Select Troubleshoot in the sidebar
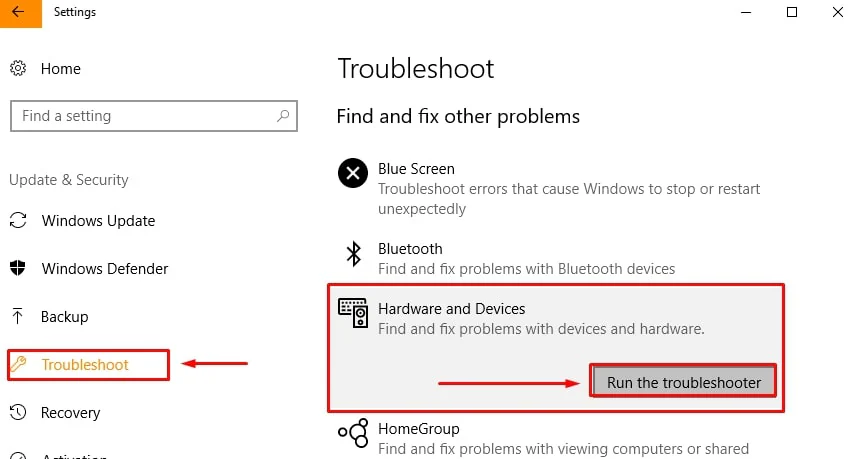The image size is (852, 459). click(x=85, y=365)
